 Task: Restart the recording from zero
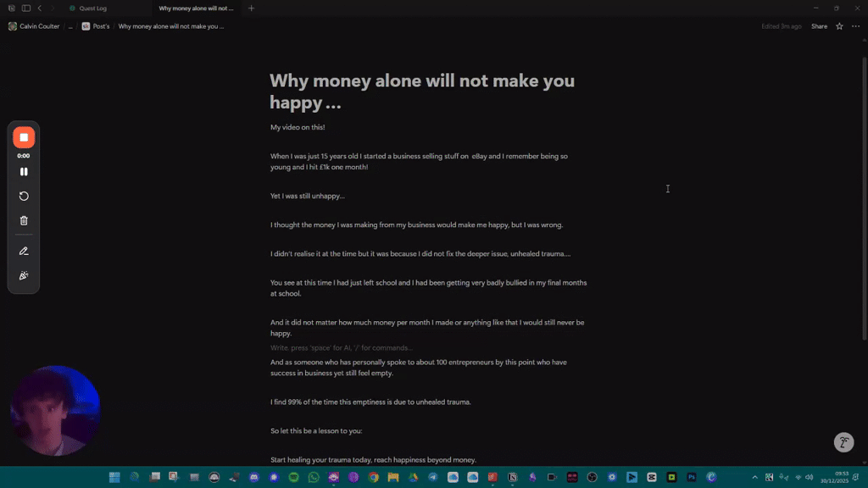23,196
